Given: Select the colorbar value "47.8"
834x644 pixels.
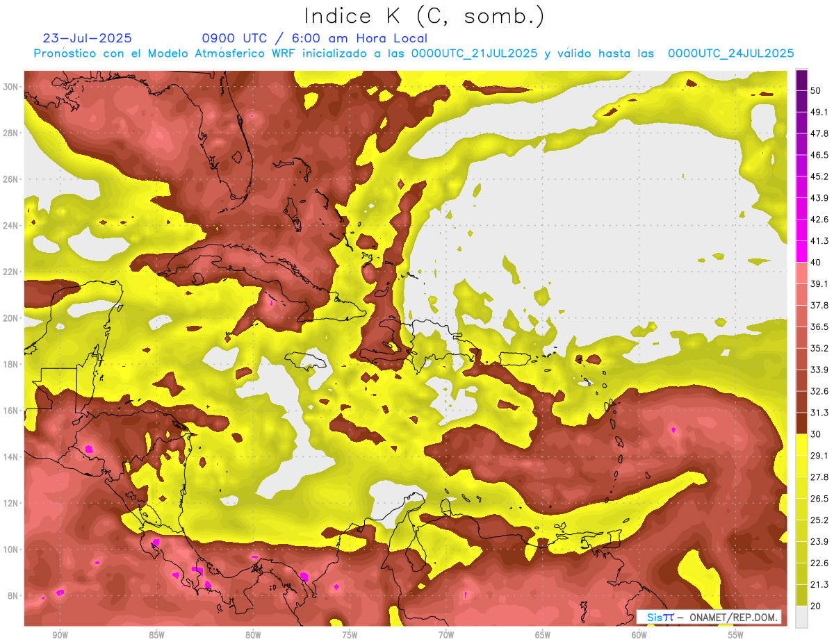Looking at the screenshot, I should (819, 133).
